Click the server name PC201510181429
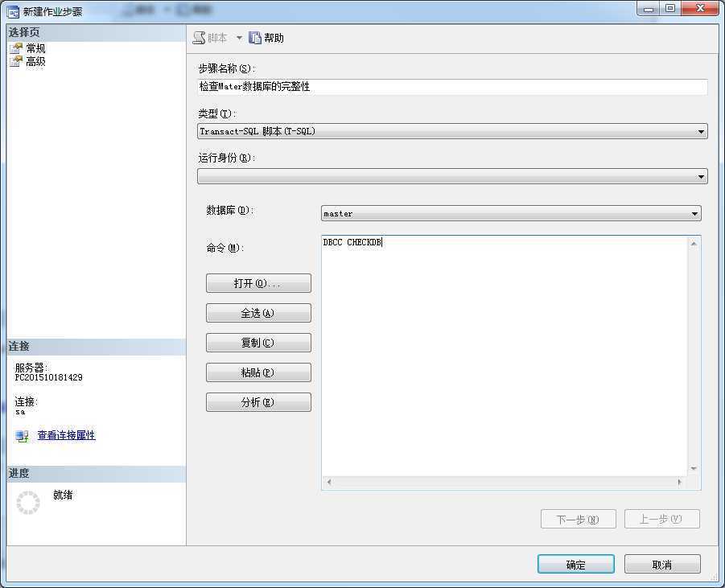This screenshot has width=725, height=588. coord(48,378)
